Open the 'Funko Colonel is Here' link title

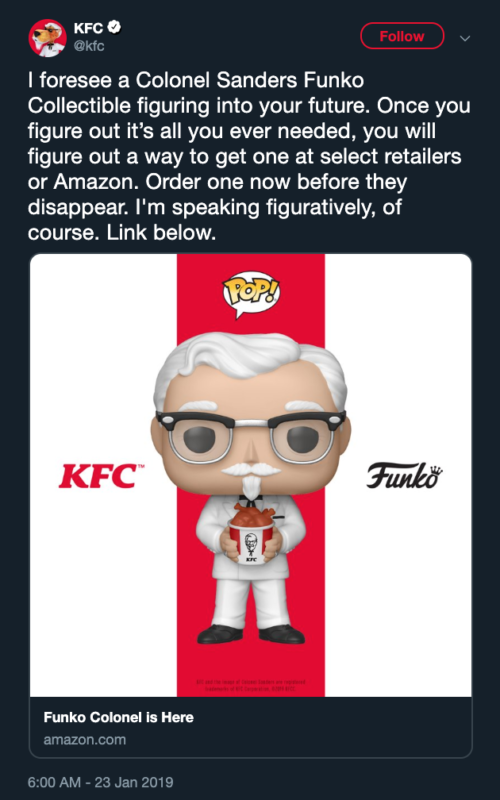coord(118,717)
